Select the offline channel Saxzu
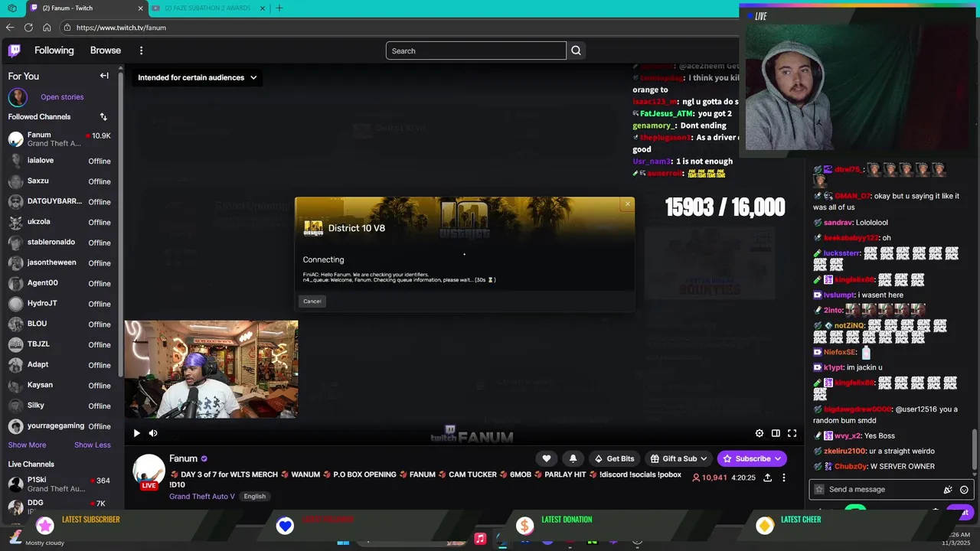Image resolution: width=980 pixels, height=551 pixels. coord(60,181)
